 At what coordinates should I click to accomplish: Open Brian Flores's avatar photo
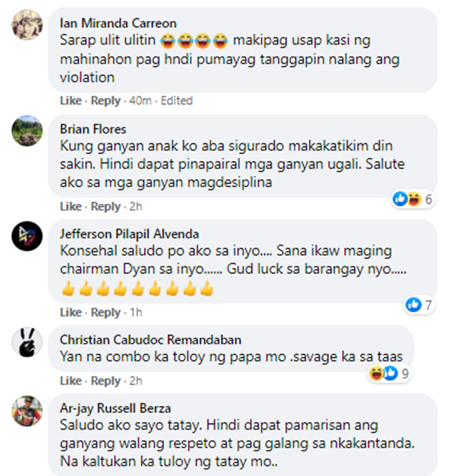(27, 130)
